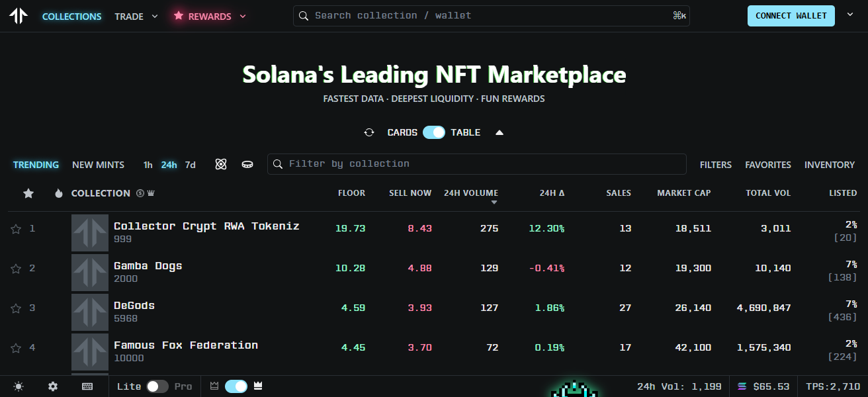The image size is (868, 397).
Task: Open the DeGods collection
Action: [x=134, y=306]
